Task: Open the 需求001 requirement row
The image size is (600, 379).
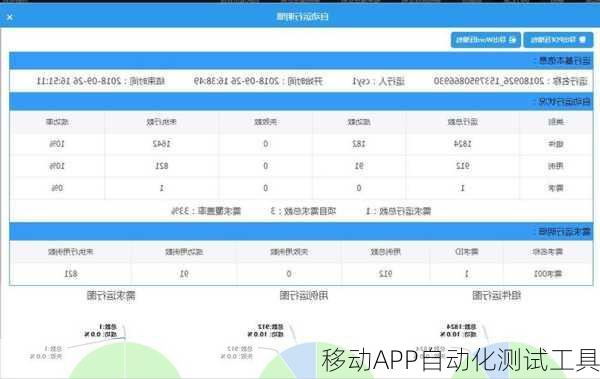Action: tap(301, 274)
